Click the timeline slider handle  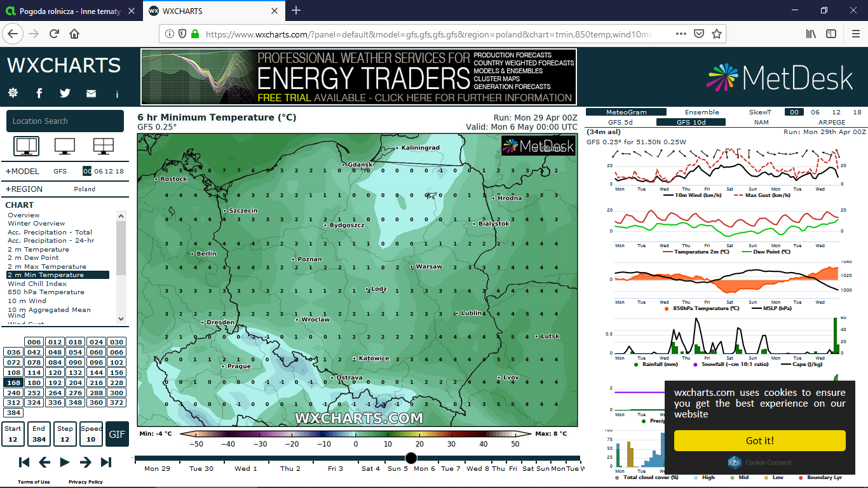point(411,458)
